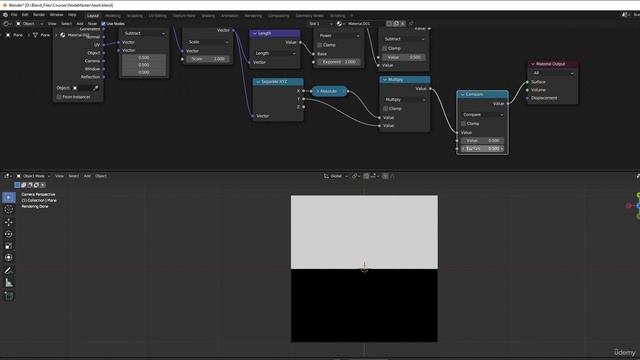
Task: Click the fourth select mode icon (invert)
Action: (36, 185)
